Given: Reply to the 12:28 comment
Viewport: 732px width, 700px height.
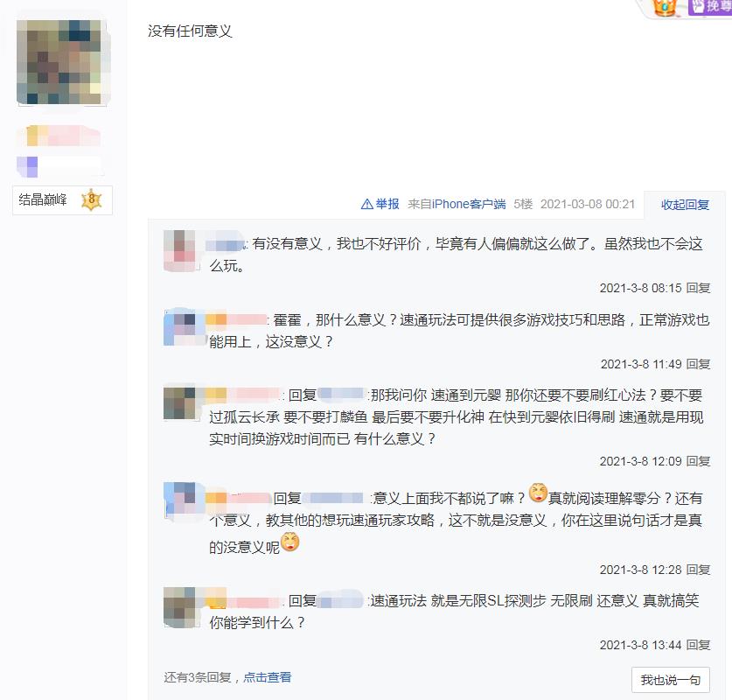Looking at the screenshot, I should [699, 570].
